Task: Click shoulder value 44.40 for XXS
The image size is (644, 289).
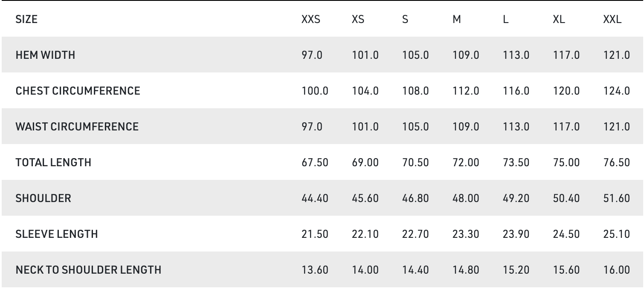Action: 315,198
